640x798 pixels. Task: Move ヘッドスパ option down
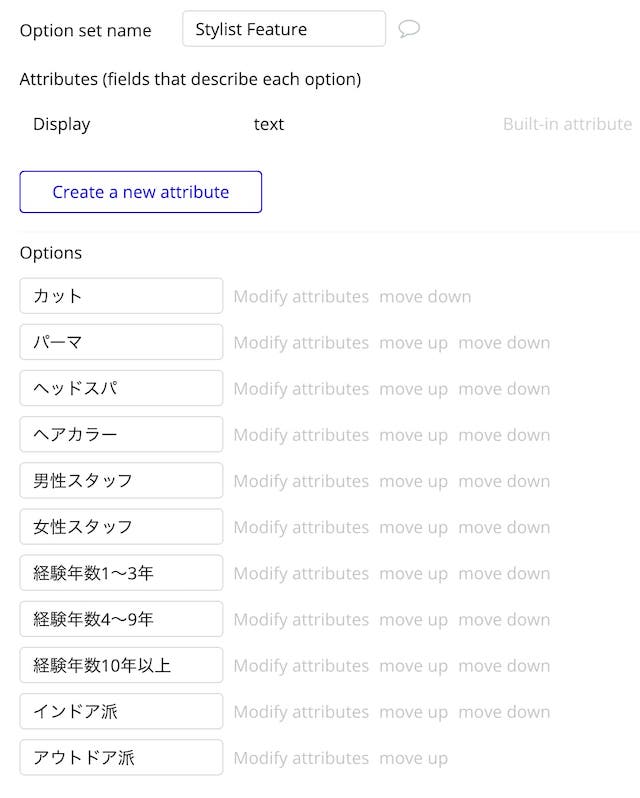(504, 389)
